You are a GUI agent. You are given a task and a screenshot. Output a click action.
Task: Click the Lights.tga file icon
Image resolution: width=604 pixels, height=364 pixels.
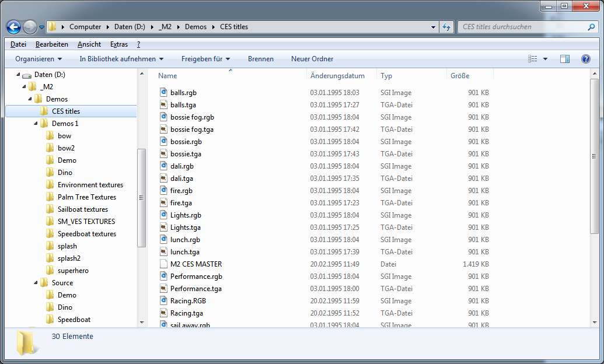pyautogui.click(x=164, y=228)
